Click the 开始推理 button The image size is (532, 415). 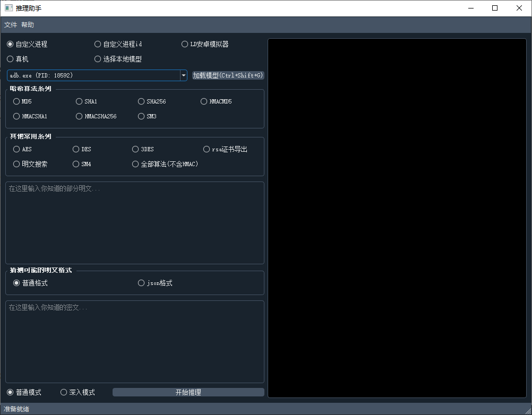tap(188, 392)
